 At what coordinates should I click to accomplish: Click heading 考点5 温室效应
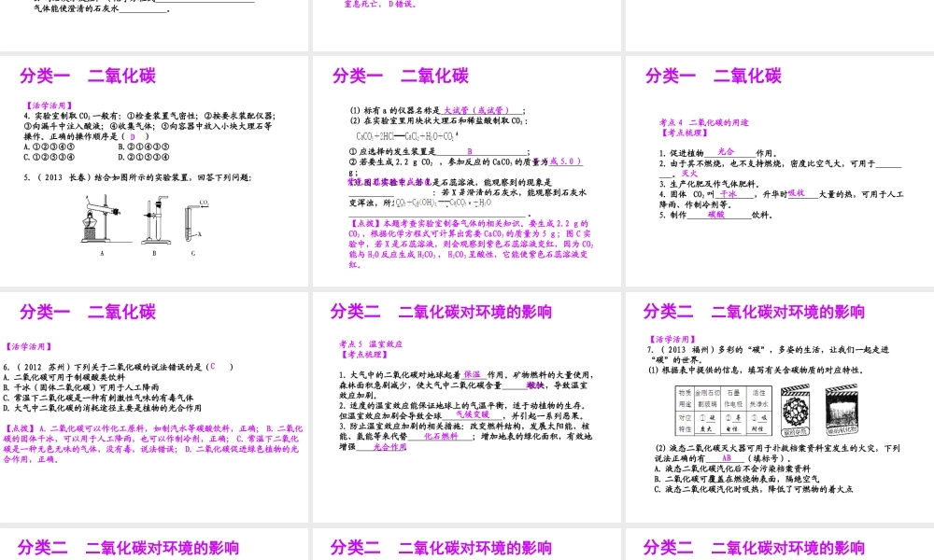point(371,344)
